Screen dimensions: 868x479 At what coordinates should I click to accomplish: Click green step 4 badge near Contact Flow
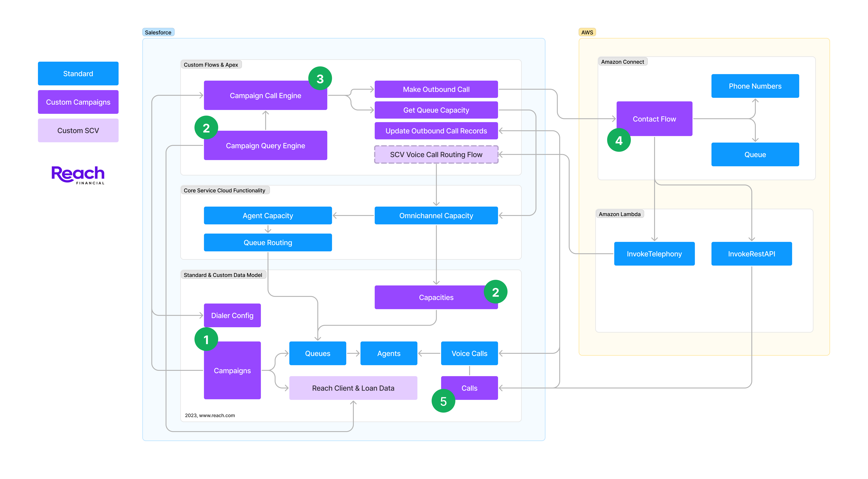[619, 140]
